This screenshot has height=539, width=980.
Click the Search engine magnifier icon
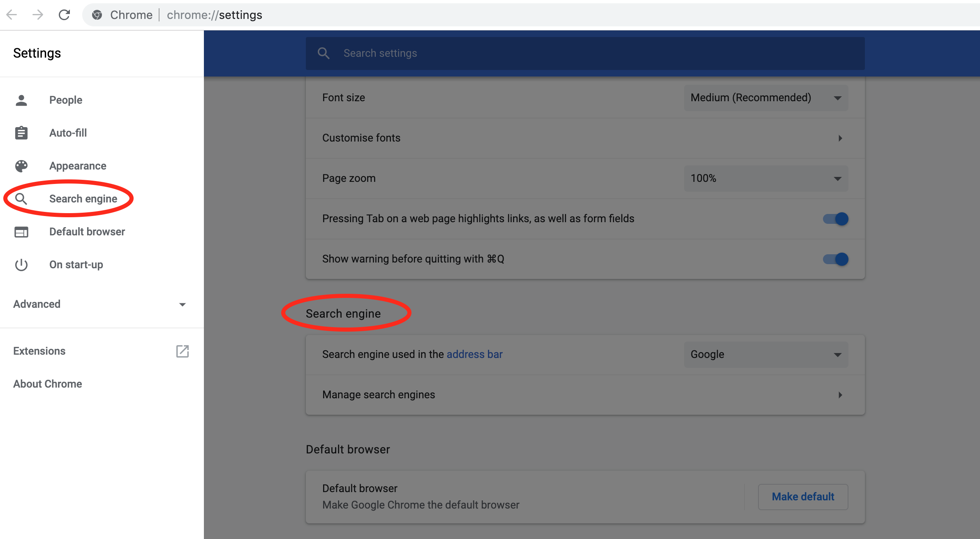[21, 199]
